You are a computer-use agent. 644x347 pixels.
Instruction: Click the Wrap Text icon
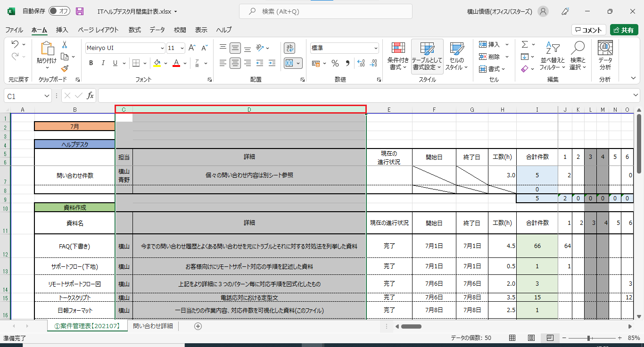[x=289, y=48]
